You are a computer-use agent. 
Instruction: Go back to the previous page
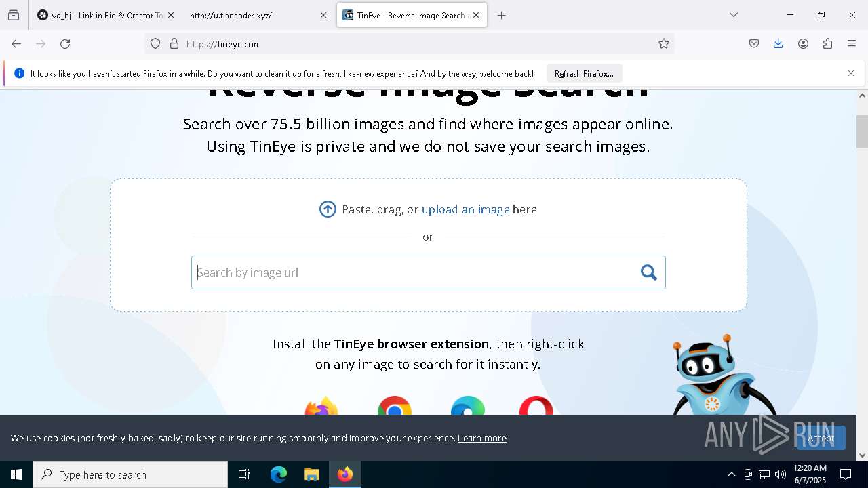[16, 44]
